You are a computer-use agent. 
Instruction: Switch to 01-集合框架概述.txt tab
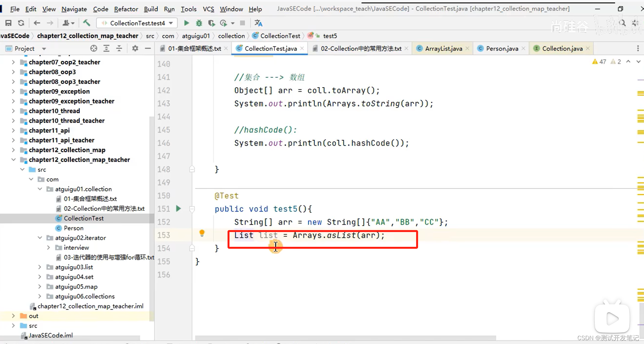[194, 48]
